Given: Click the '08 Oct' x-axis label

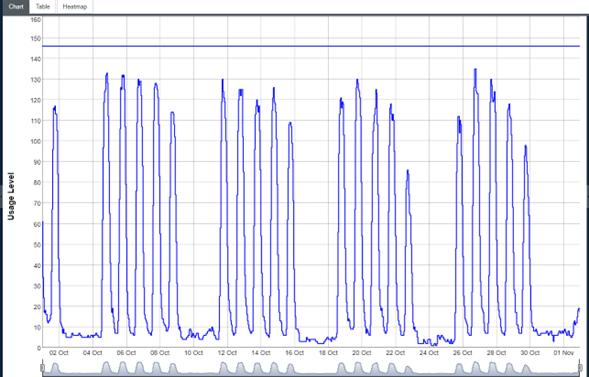Looking at the screenshot, I should coord(160,353).
